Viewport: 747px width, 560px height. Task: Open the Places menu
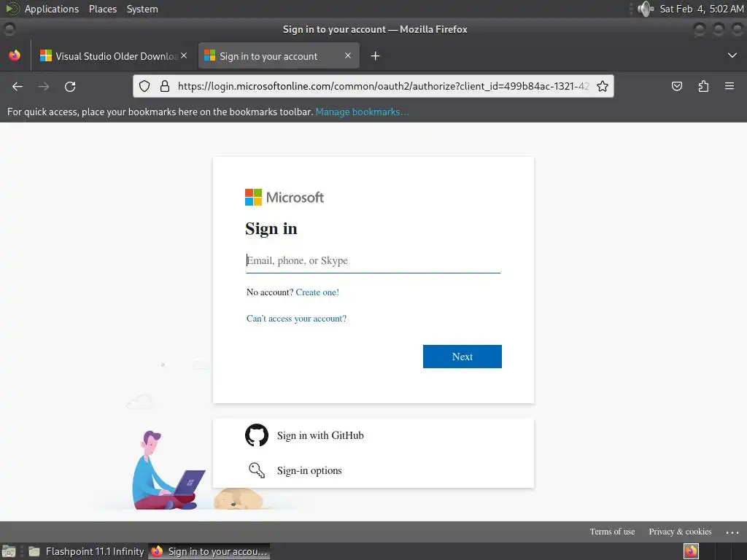(103, 9)
